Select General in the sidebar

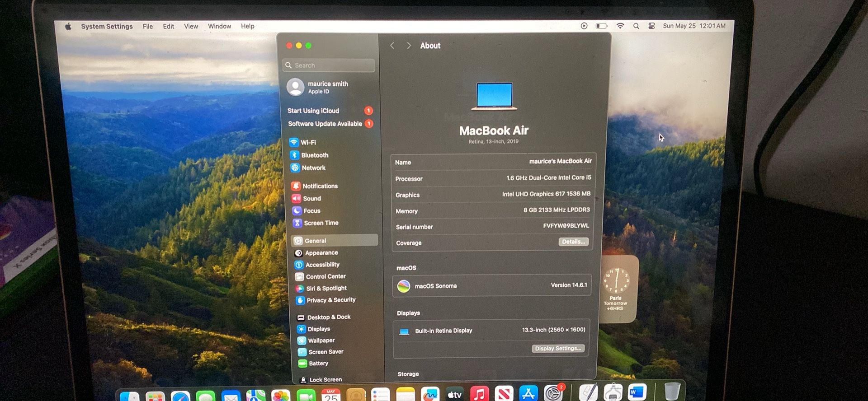[335, 240]
